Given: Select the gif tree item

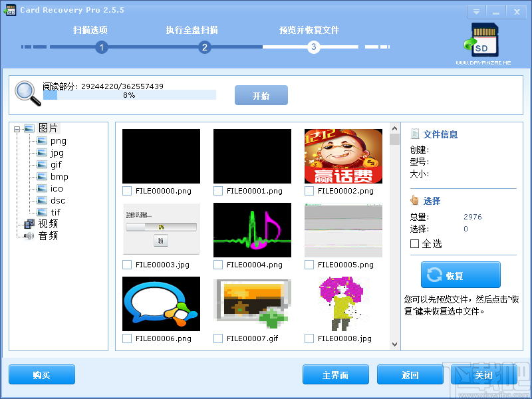Looking at the screenshot, I should click(56, 165).
